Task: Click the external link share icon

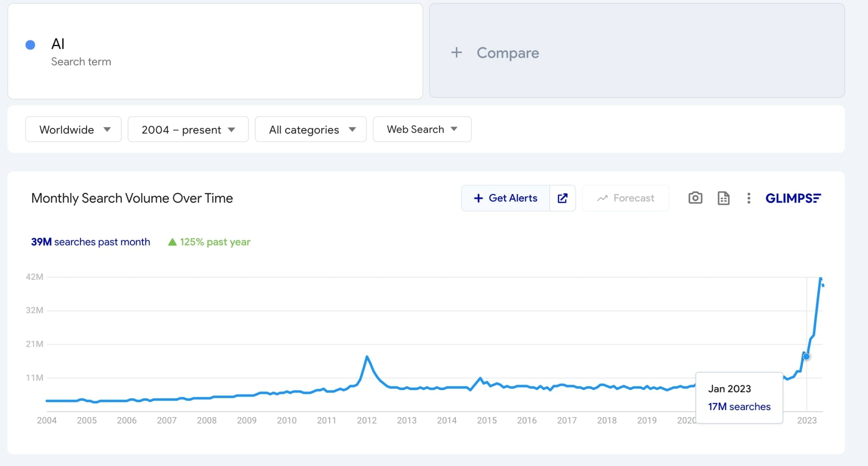Action: pos(562,198)
